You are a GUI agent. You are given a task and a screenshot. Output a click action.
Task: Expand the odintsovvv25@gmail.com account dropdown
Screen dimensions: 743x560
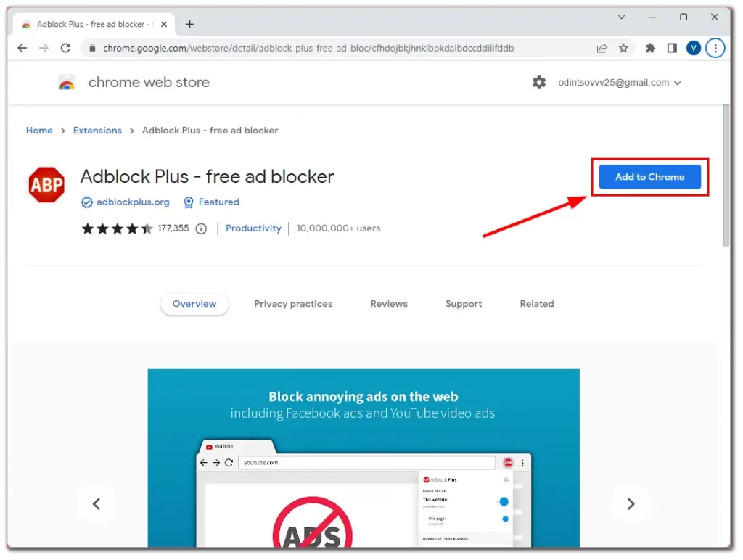[620, 83]
